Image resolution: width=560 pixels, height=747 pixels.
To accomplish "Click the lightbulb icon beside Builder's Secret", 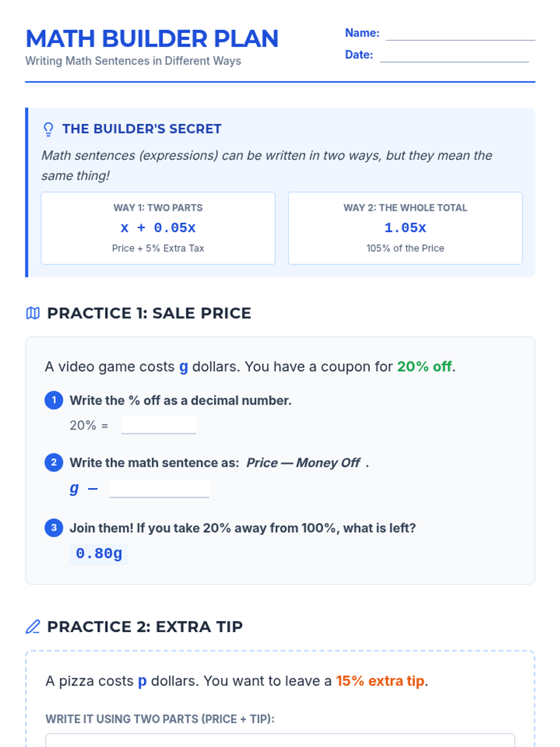I will [48, 129].
